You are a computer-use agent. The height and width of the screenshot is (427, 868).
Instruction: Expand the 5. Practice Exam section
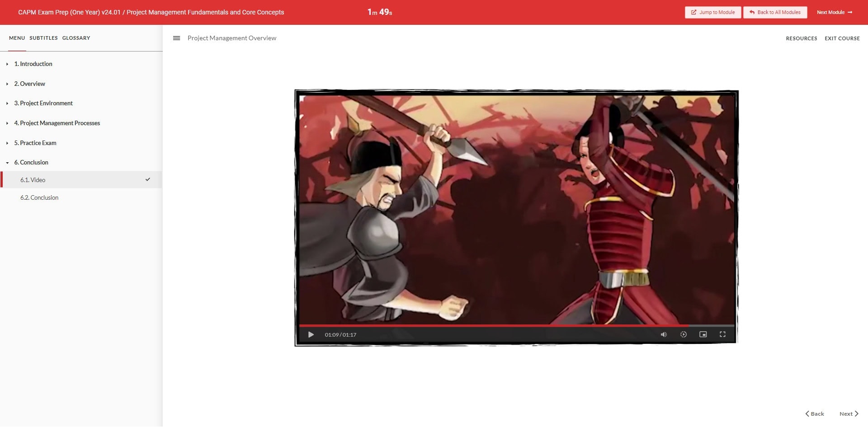35,143
